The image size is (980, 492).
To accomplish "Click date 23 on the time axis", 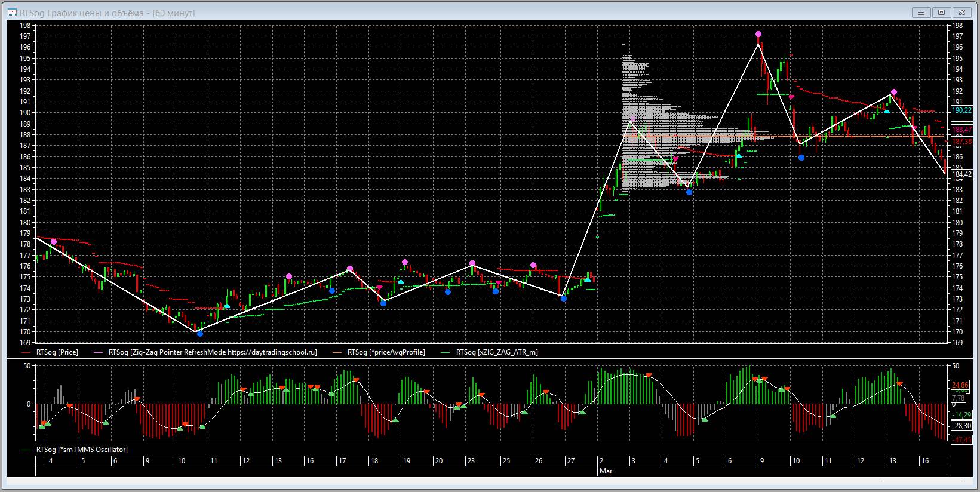I will pyautogui.click(x=471, y=461).
